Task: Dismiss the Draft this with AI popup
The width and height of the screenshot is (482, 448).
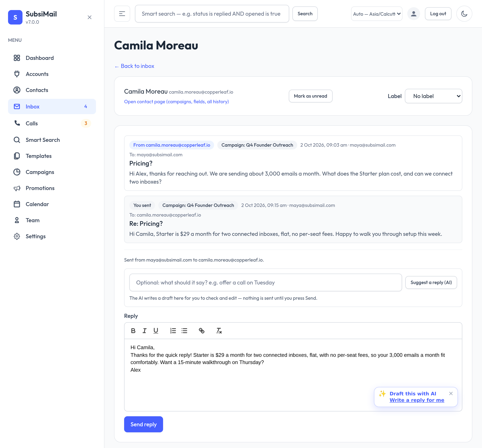Action: point(451,394)
